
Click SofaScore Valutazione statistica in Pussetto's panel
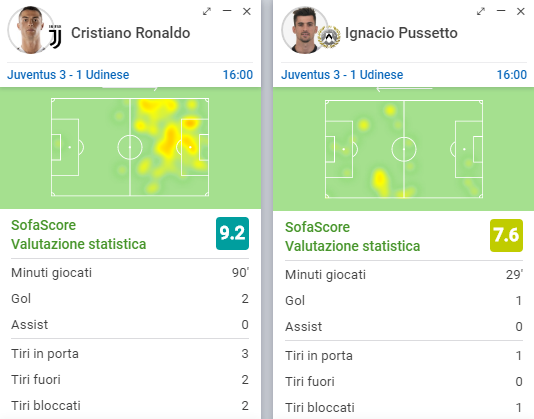coord(352,236)
